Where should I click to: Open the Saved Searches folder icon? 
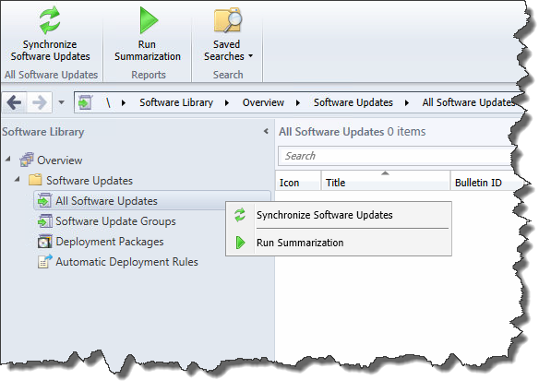click(228, 20)
